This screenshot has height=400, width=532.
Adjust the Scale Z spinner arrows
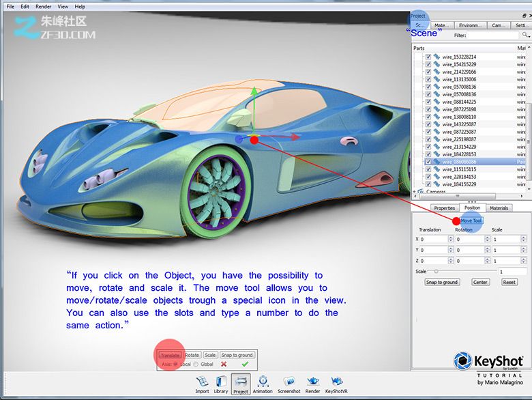point(524,261)
